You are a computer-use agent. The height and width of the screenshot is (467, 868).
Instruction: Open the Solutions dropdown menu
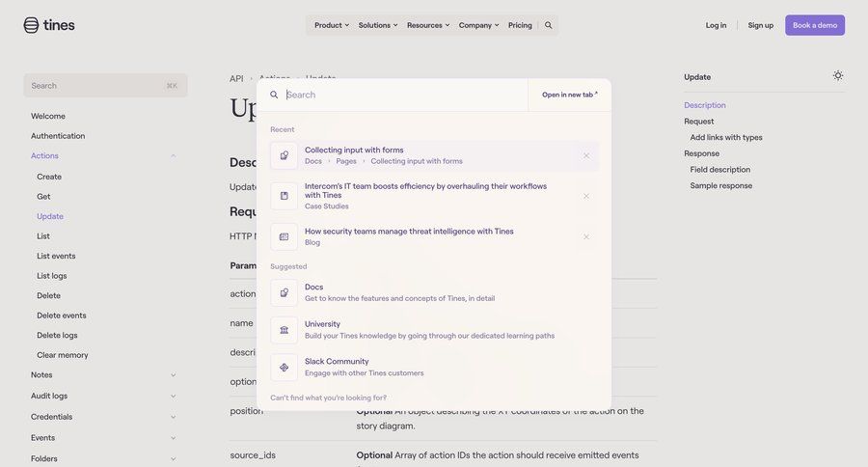point(377,25)
